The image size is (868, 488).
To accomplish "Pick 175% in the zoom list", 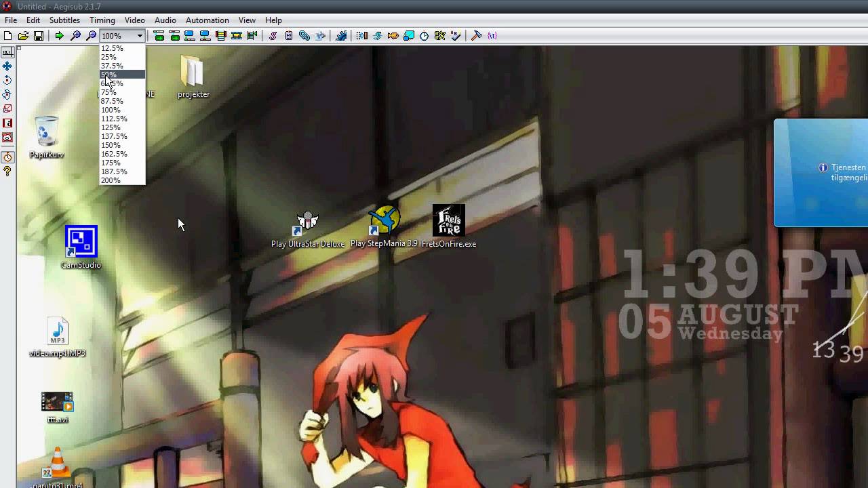I will pyautogui.click(x=123, y=163).
